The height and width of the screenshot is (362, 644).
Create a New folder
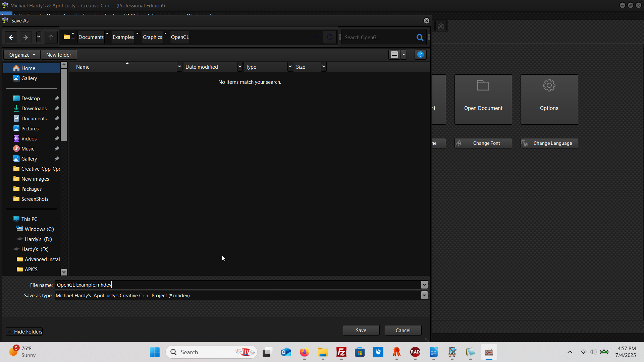click(x=59, y=55)
